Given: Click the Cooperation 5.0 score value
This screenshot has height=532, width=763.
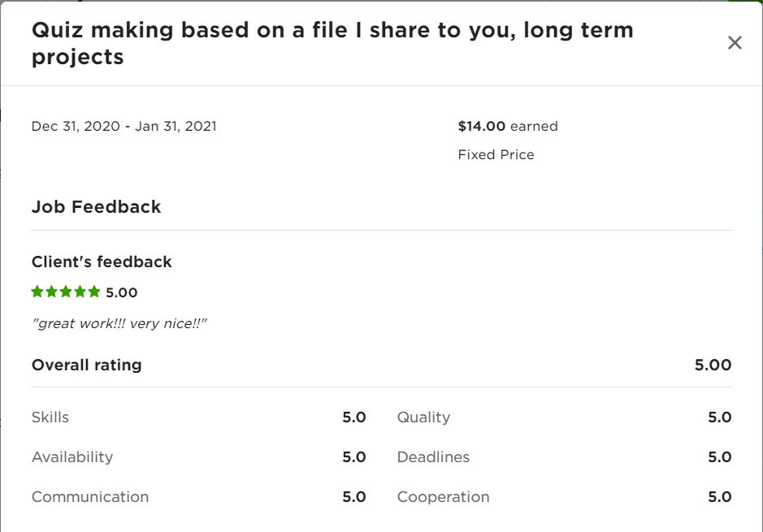Looking at the screenshot, I should 719,497.
